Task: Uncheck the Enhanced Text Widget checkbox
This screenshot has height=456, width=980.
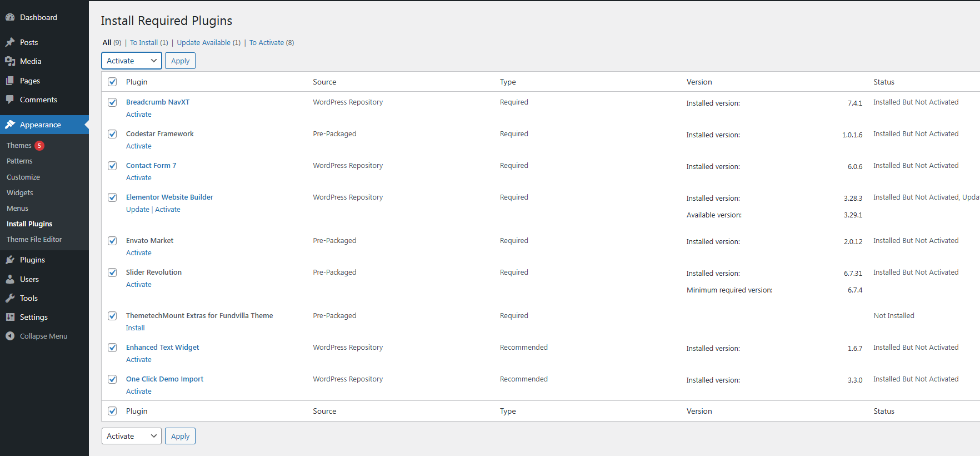Action: pos(112,348)
